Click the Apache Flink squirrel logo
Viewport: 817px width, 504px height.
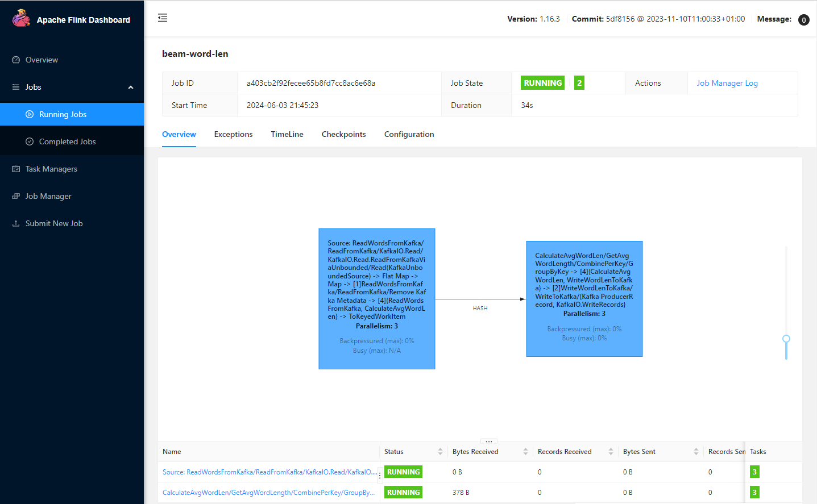click(x=21, y=18)
